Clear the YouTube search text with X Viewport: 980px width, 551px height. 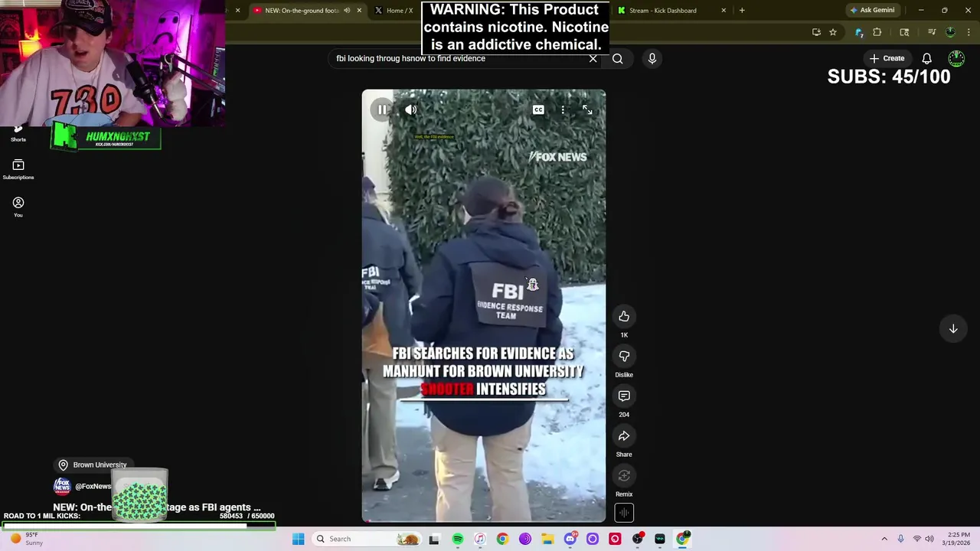593,58
